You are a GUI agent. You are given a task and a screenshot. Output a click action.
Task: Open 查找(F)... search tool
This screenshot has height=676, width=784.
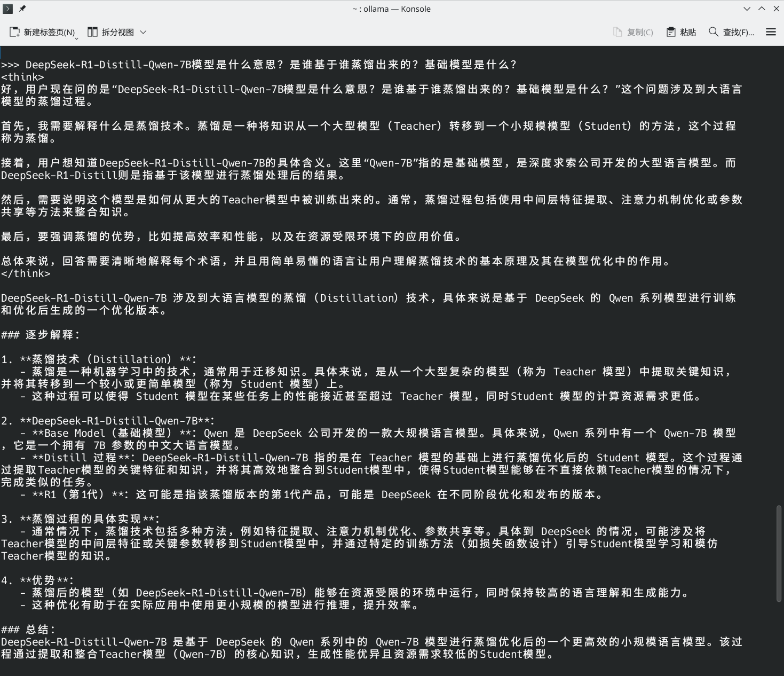point(731,32)
